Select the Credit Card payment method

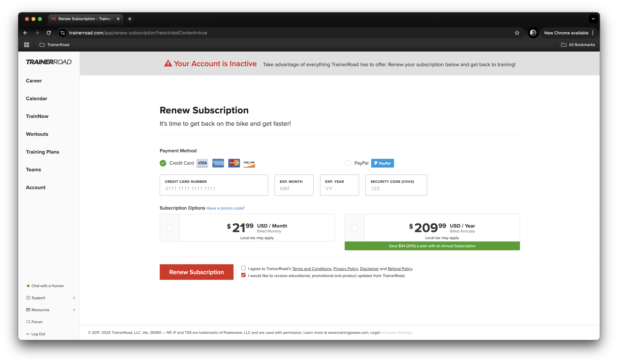pos(163,163)
